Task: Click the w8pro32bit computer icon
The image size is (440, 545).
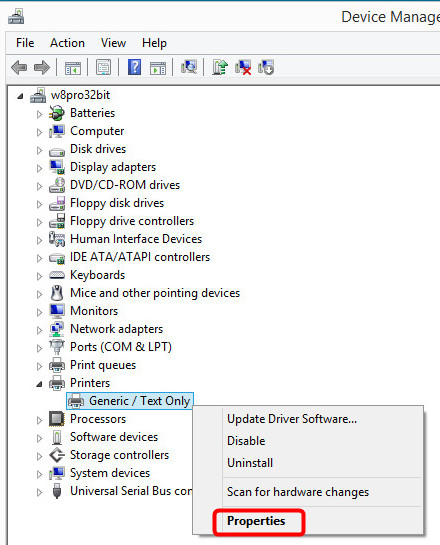Action: tap(38, 95)
